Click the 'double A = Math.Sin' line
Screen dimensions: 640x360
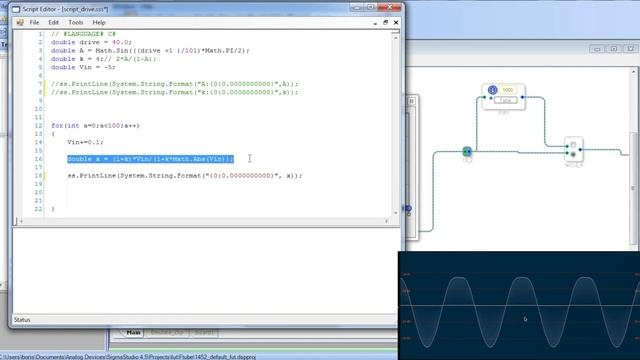point(150,51)
